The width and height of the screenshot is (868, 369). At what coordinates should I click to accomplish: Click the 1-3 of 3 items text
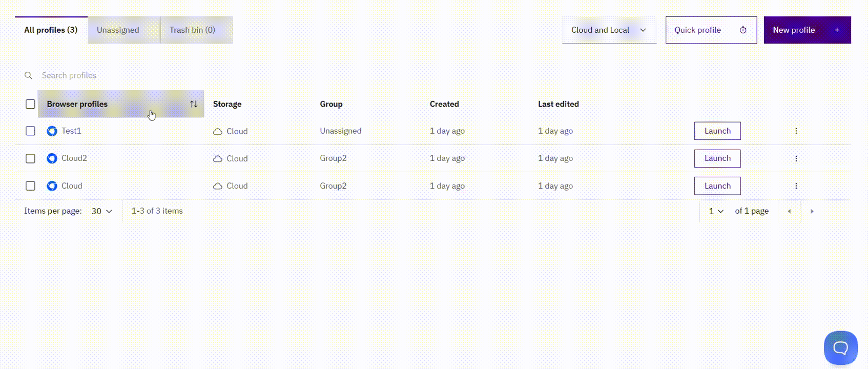(157, 211)
